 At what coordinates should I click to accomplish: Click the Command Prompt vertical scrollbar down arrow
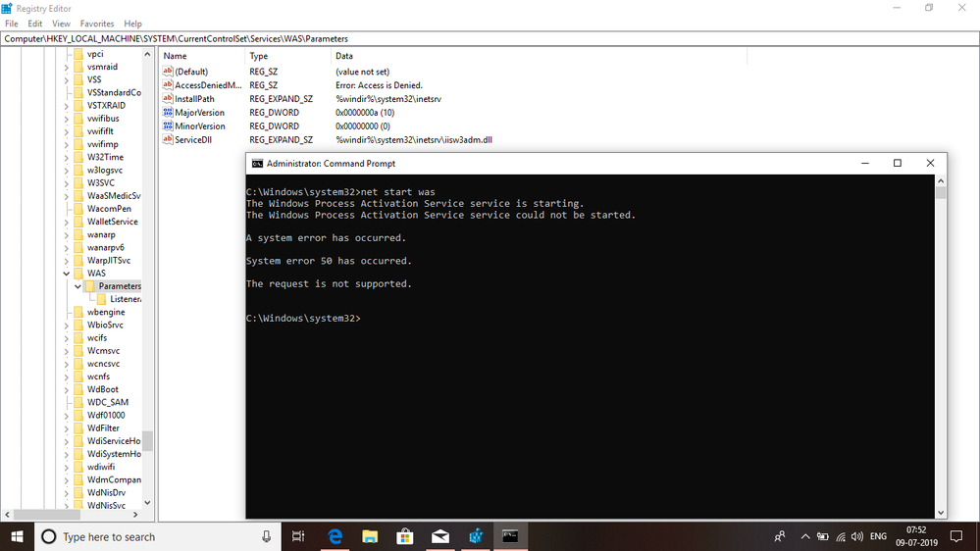941,512
